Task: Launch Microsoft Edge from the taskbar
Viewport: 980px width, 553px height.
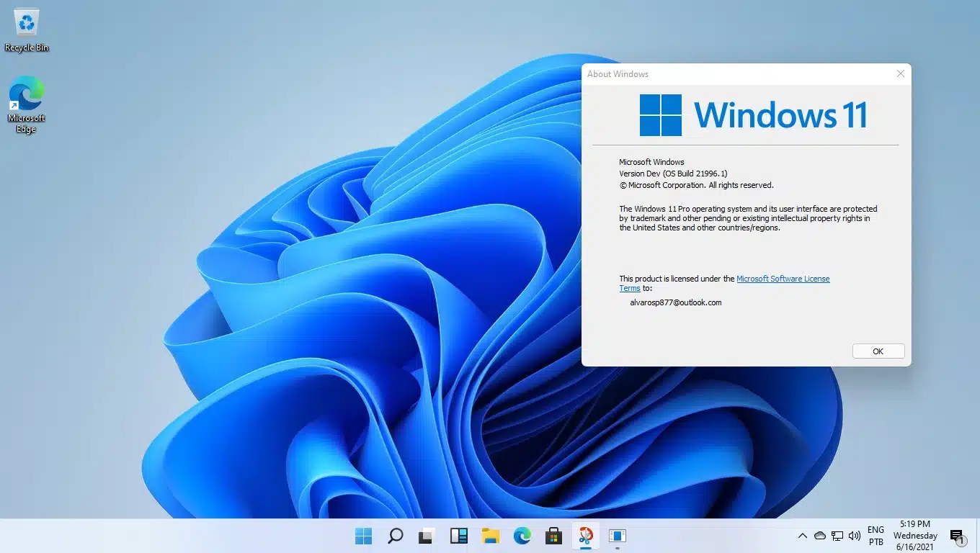Action: 522,536
